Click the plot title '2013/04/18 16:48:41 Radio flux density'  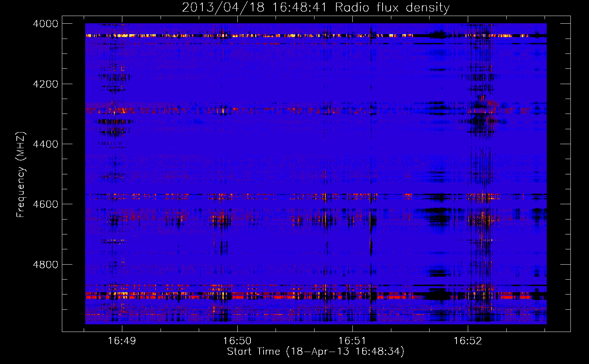coord(316,8)
